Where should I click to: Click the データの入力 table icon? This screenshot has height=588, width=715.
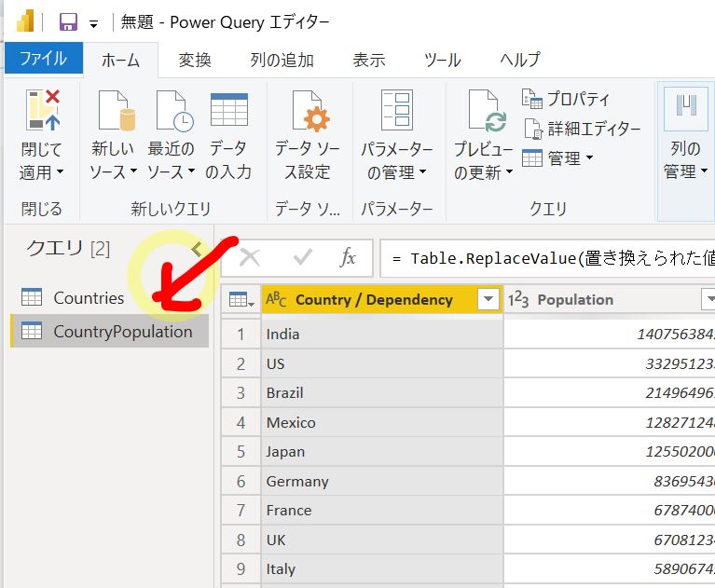pos(229,109)
